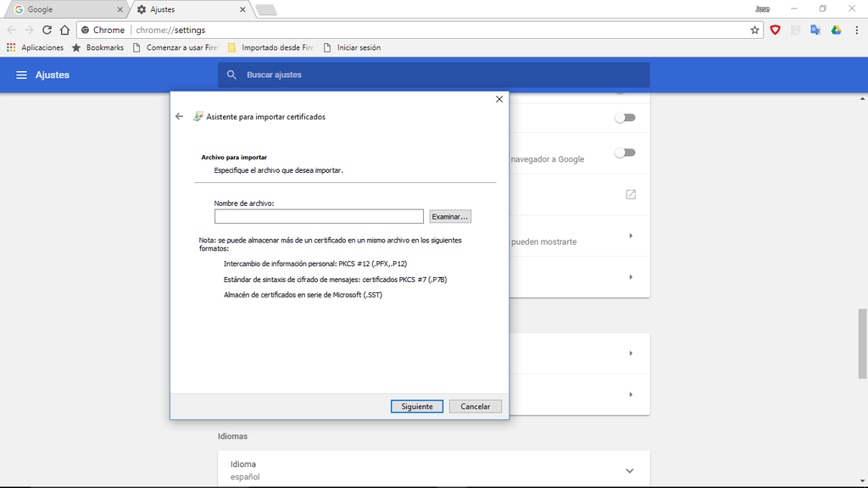Open the Google Translate extension

[815, 30]
